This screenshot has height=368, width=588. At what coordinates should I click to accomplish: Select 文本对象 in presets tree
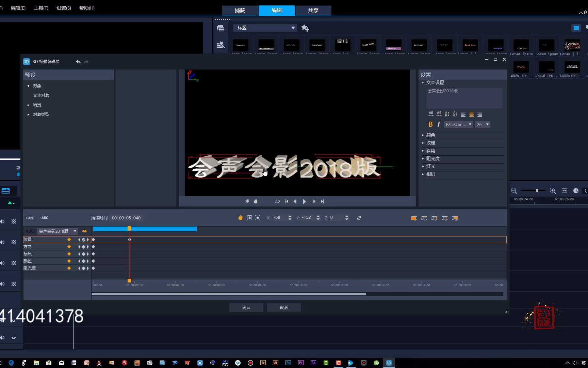41,95
